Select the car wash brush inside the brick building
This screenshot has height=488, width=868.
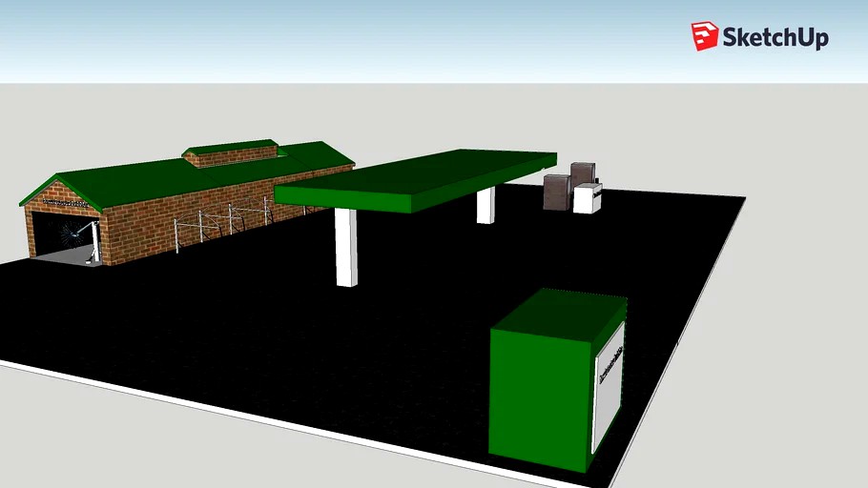tap(72, 234)
